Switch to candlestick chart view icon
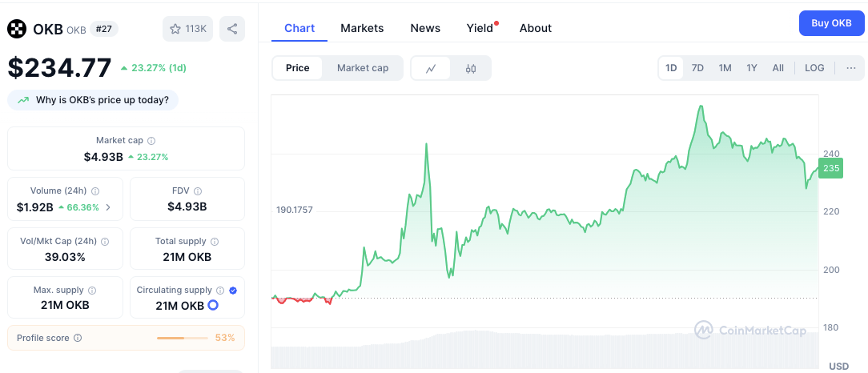 (471, 69)
